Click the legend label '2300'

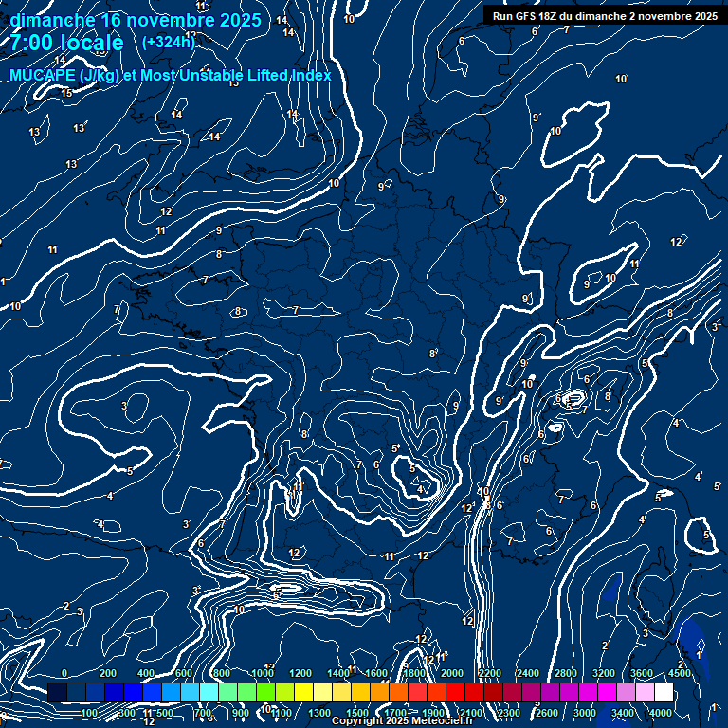[x=509, y=713]
